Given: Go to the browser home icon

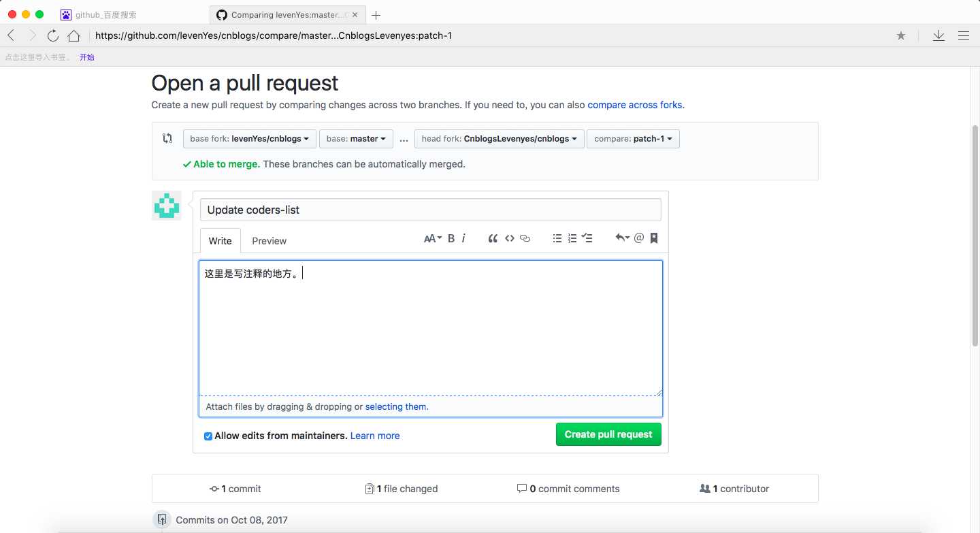Looking at the screenshot, I should 73,35.
